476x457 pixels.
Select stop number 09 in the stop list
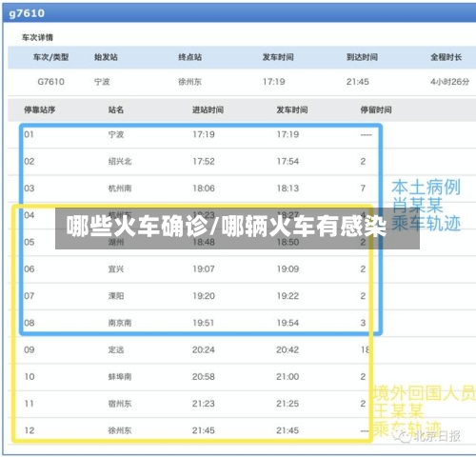[x=30, y=349]
